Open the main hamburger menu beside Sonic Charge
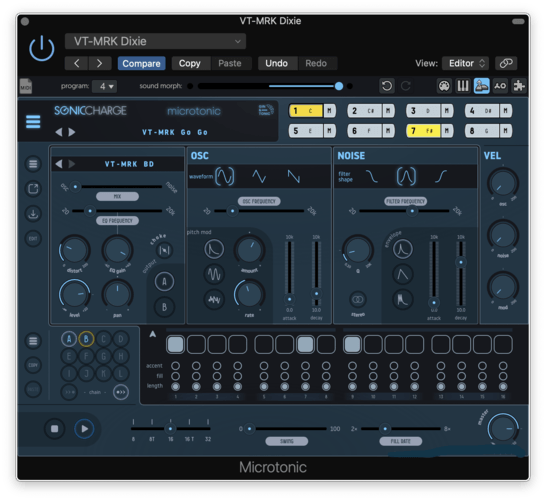The height and width of the screenshot is (500, 546). pos(33,122)
